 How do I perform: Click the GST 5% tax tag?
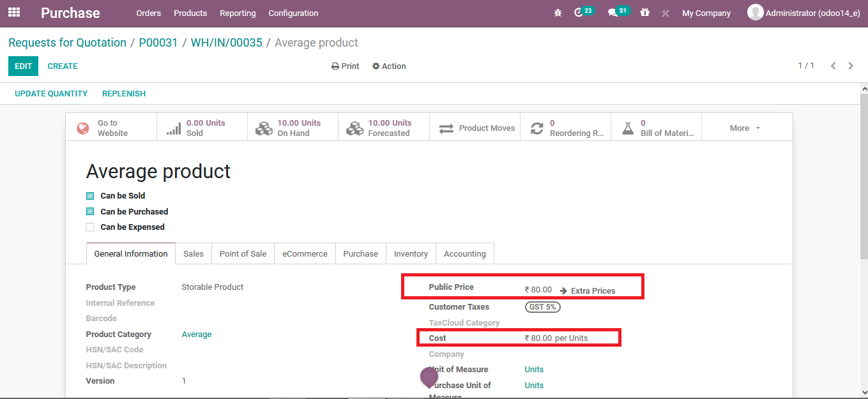pyautogui.click(x=543, y=307)
